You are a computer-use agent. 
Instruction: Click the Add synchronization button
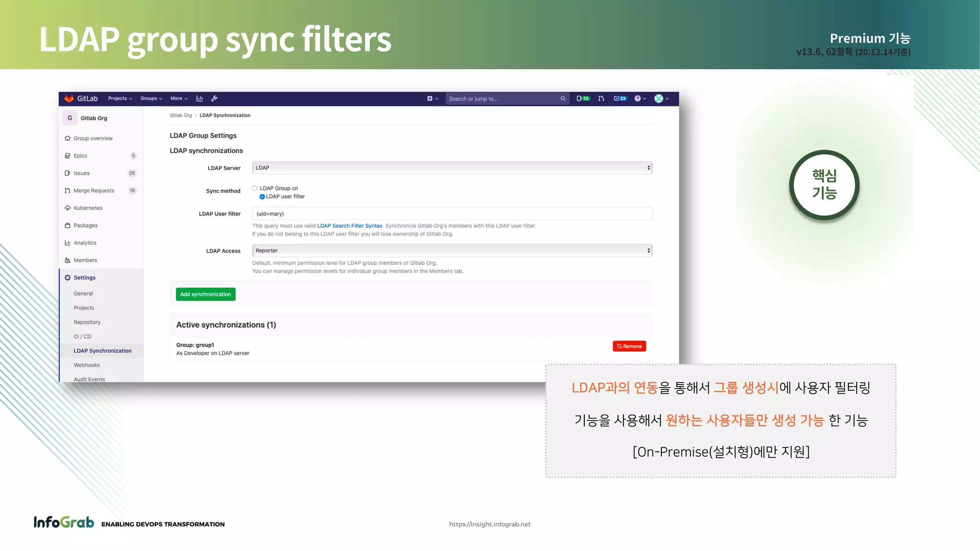[x=206, y=294]
